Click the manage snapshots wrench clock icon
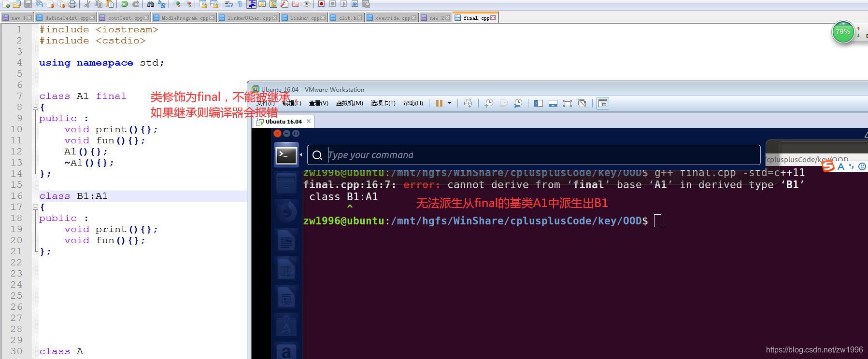Screen dimensions: 868x359 coord(518,103)
